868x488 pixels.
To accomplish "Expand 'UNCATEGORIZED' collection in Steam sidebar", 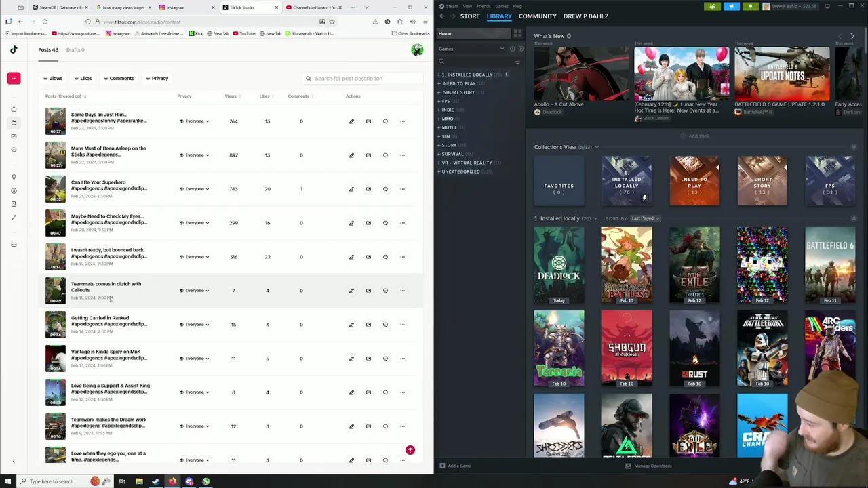I will click(439, 171).
